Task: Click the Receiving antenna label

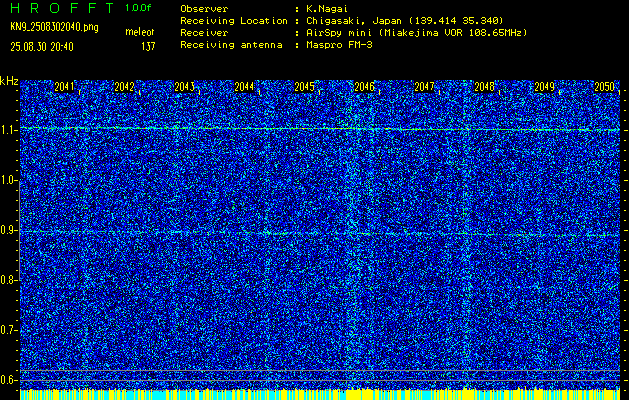Action: pos(231,45)
